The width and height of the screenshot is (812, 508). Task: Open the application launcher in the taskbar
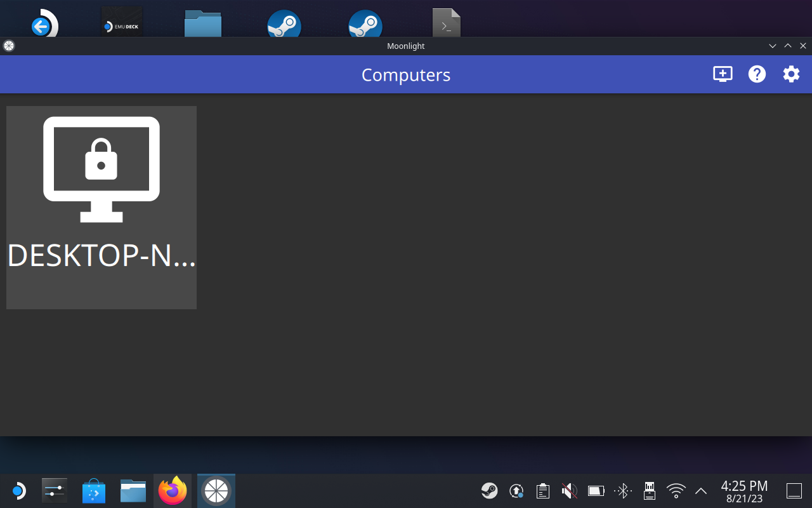tap(18, 491)
